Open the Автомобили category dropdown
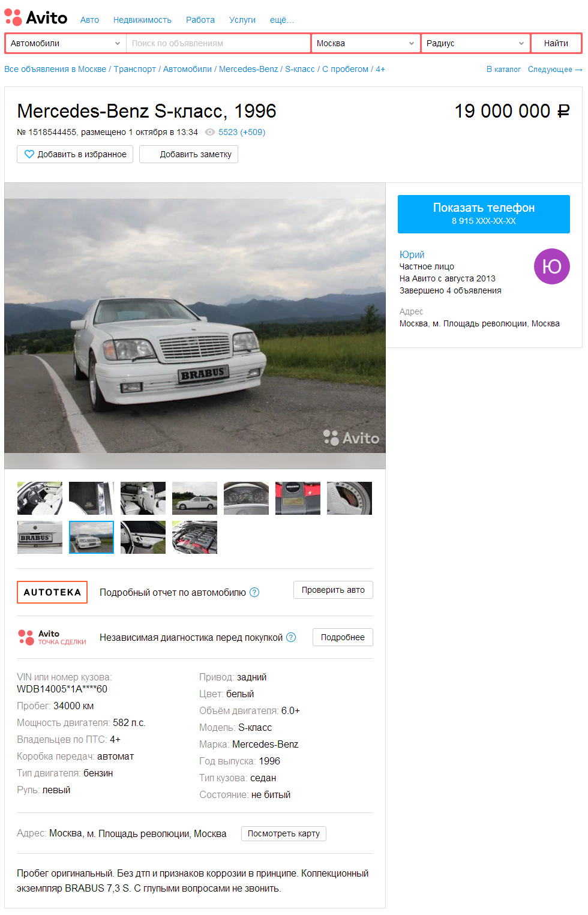588x915 pixels. tap(65, 43)
